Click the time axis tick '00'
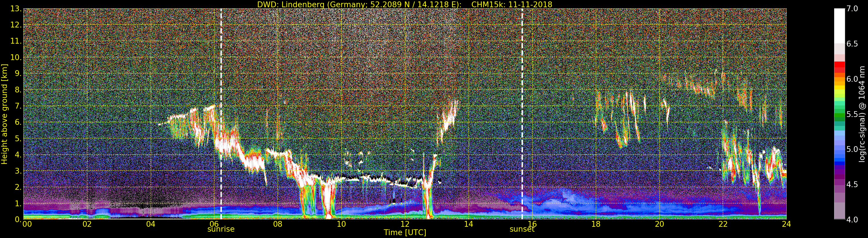This screenshot has height=238, width=868. (27, 224)
